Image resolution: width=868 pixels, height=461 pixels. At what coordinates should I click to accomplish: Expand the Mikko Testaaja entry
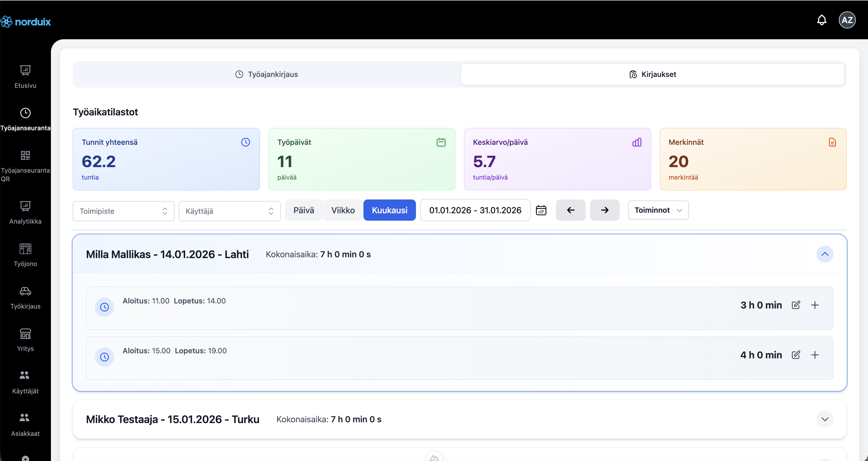pyautogui.click(x=824, y=419)
